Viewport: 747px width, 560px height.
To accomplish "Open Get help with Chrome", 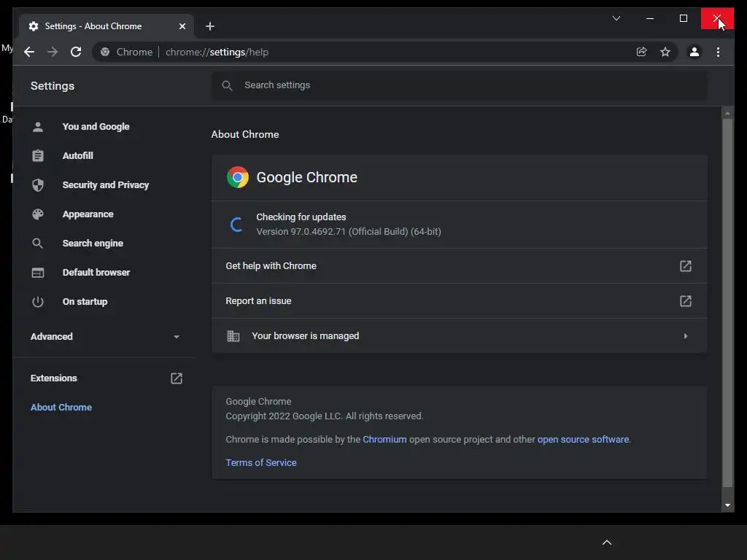I will tap(460, 265).
